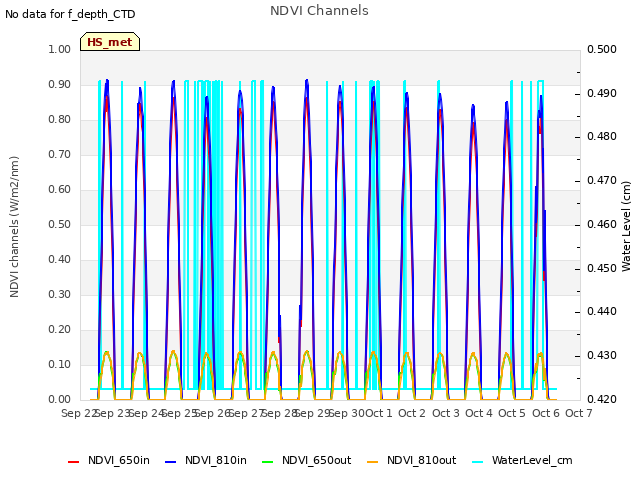Click the Sep 22 date tick label
Screen dimensions: 640x480
(x=79, y=413)
